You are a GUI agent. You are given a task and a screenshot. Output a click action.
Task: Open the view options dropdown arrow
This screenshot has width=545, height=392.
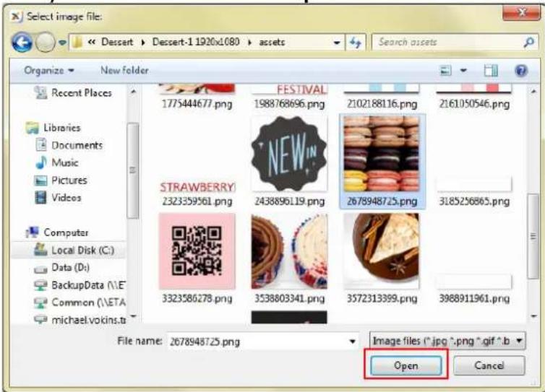pos(463,71)
